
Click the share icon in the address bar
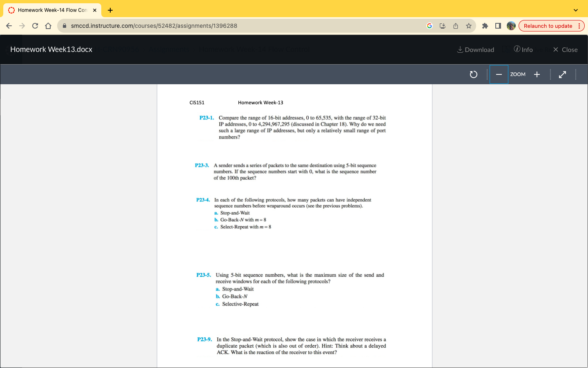click(455, 25)
